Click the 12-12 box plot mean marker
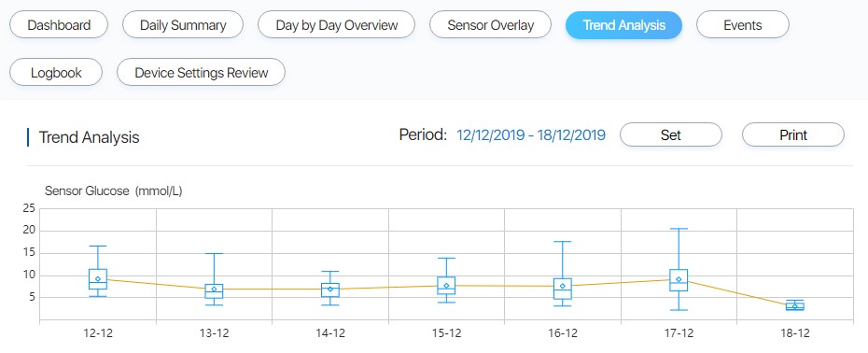 tap(98, 279)
